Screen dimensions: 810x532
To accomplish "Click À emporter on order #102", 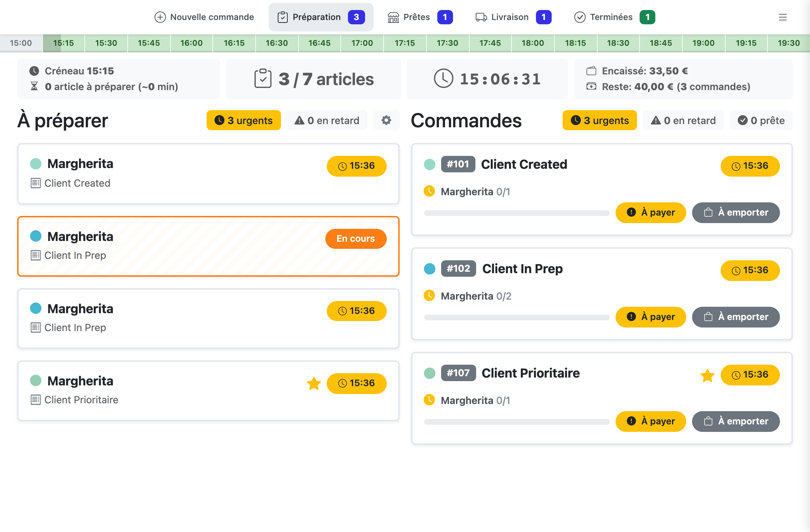I will [x=736, y=317].
